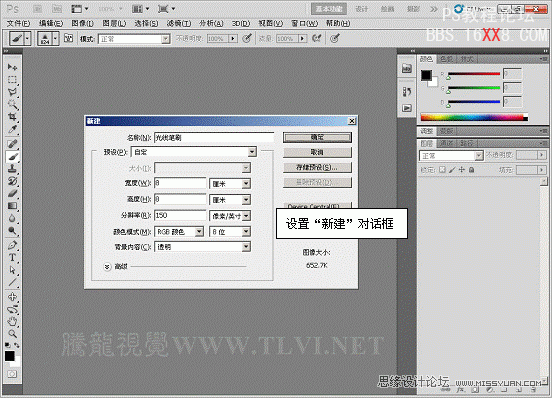
Task: Open the Layer menu
Action: (x=114, y=23)
